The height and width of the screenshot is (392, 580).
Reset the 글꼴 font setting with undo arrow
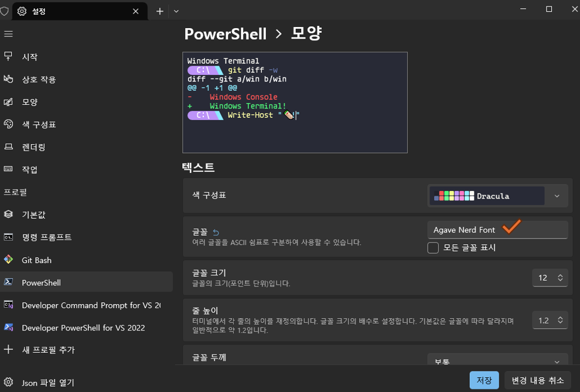[x=216, y=232]
